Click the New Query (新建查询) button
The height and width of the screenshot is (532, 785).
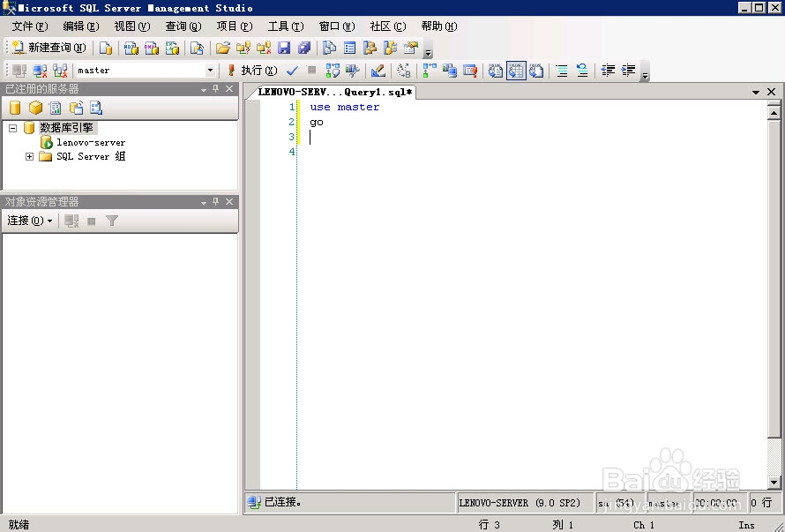point(49,48)
